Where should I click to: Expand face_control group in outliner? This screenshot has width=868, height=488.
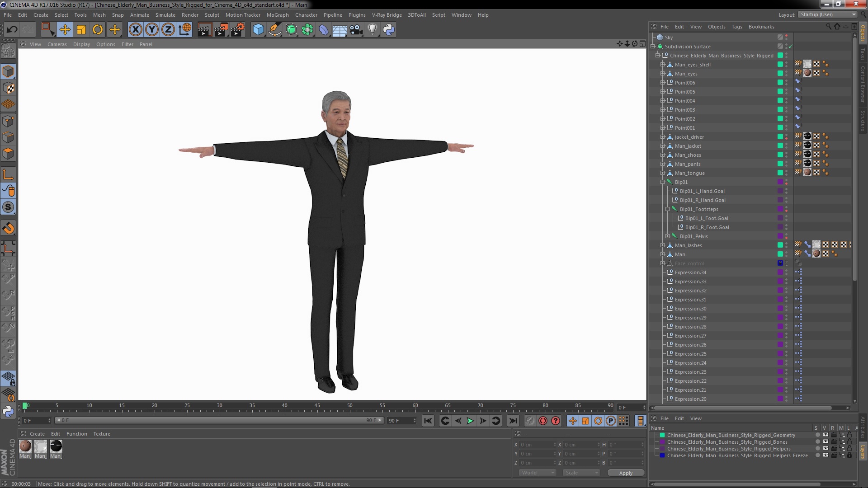click(662, 263)
